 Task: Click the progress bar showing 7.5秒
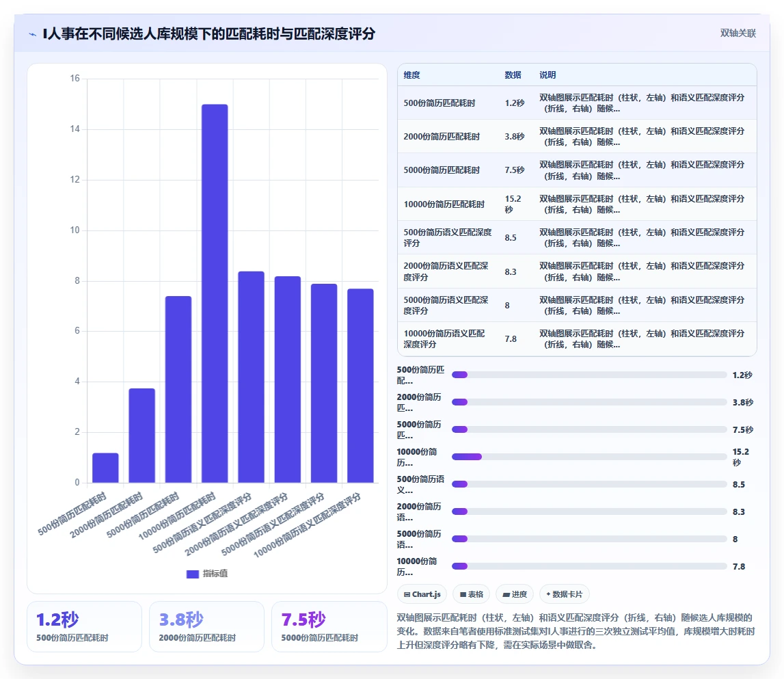pyautogui.click(x=589, y=429)
